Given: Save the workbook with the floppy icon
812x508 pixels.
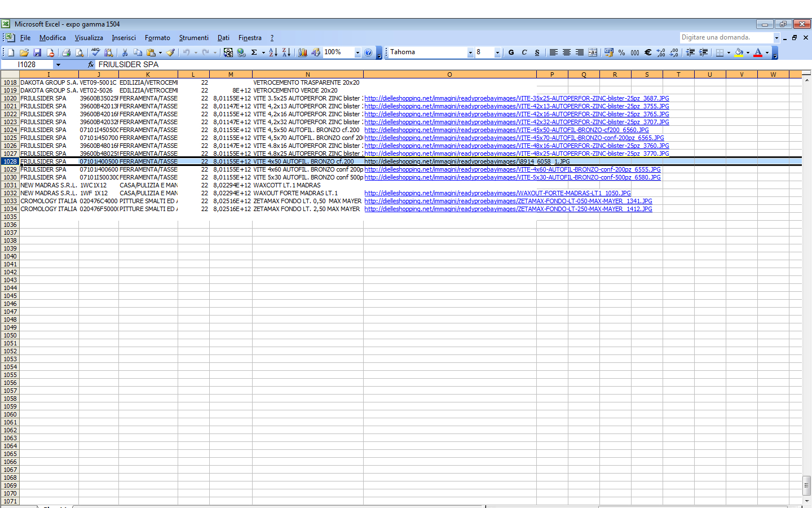Looking at the screenshot, I should (x=37, y=52).
